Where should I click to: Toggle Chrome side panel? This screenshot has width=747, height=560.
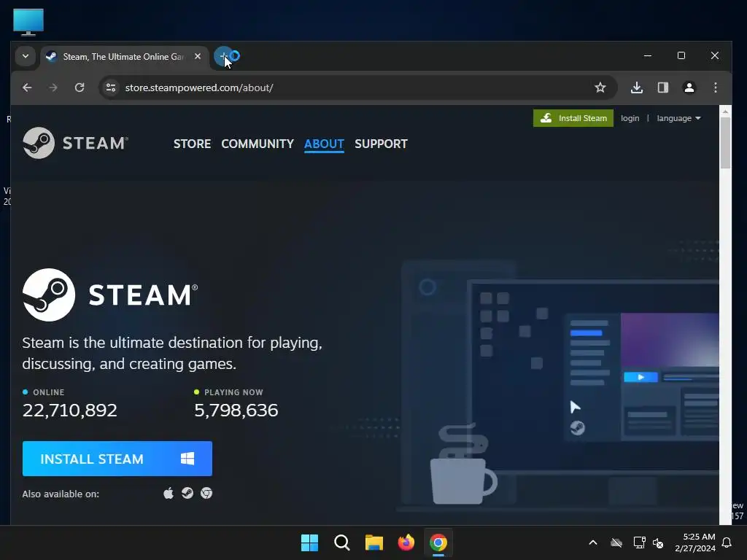[x=663, y=87]
